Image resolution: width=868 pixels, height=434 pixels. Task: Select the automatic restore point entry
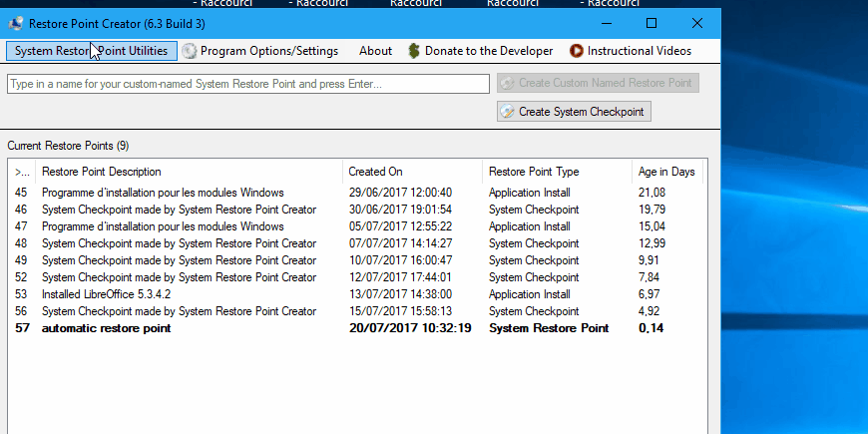357,328
